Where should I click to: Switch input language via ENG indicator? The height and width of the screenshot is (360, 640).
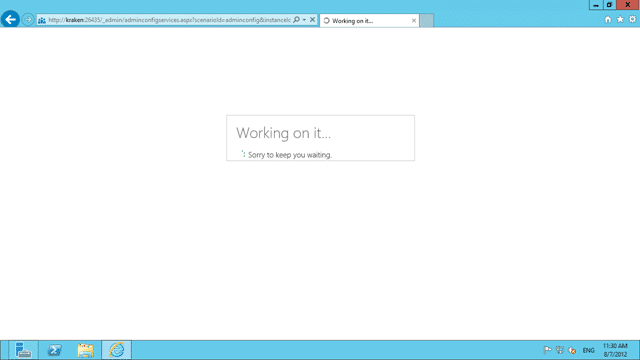pyautogui.click(x=588, y=351)
